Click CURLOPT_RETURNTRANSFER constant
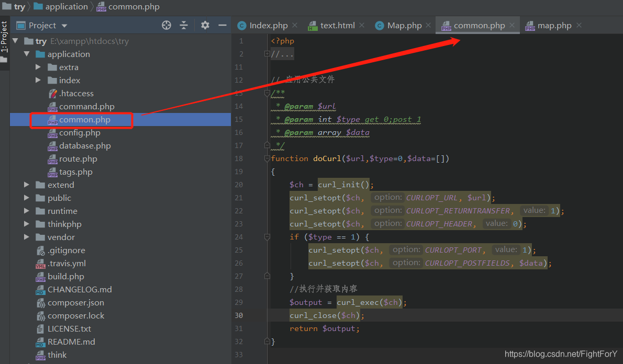Viewport: 623px width, 364px height. [x=458, y=211]
